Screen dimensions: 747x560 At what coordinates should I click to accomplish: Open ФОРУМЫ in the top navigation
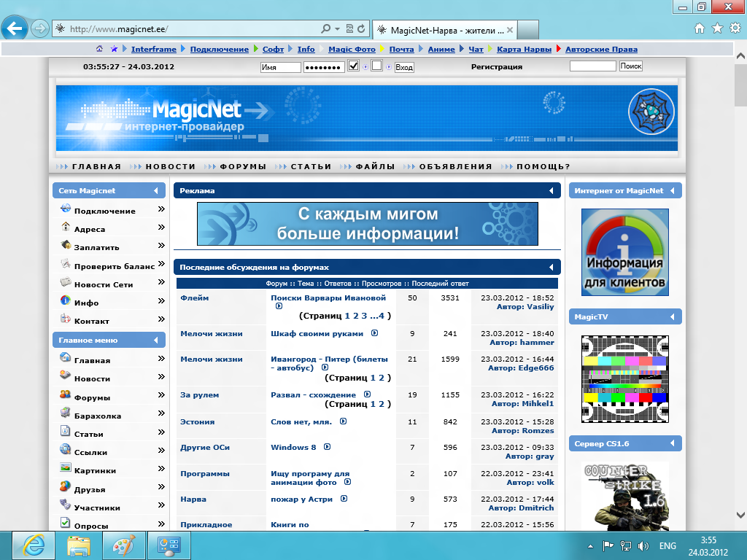(243, 167)
